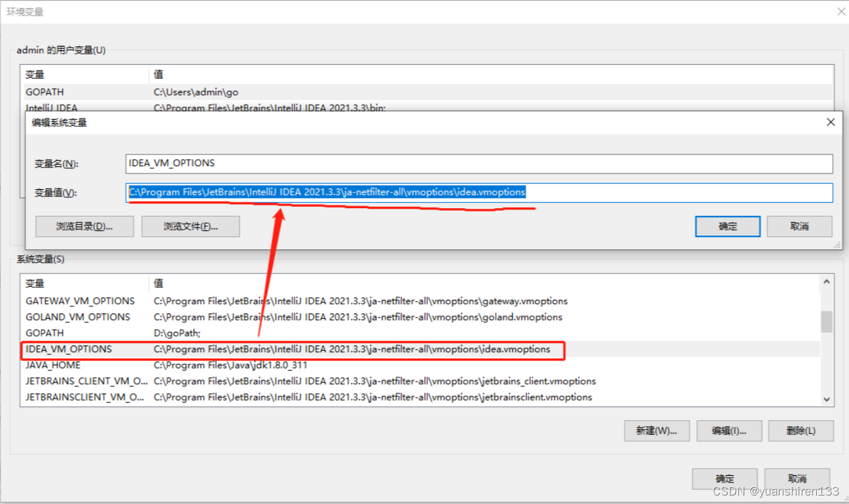Click the jetbrainsclient.vmoptions path value

[372, 397]
